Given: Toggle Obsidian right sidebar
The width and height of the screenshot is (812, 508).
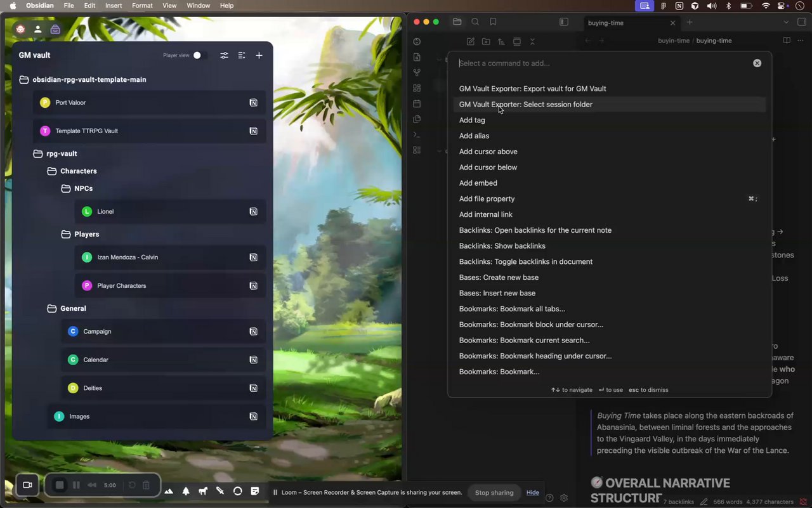Looking at the screenshot, I should pos(801,22).
